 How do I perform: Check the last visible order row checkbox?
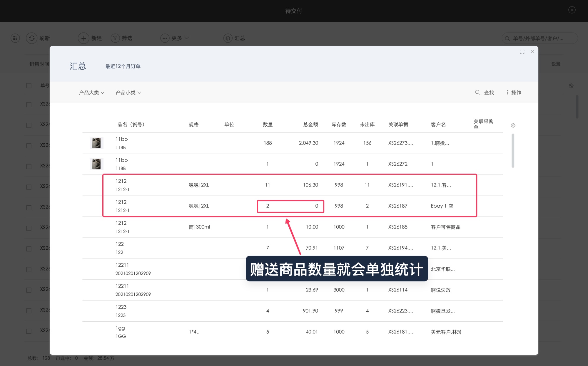[29, 331]
